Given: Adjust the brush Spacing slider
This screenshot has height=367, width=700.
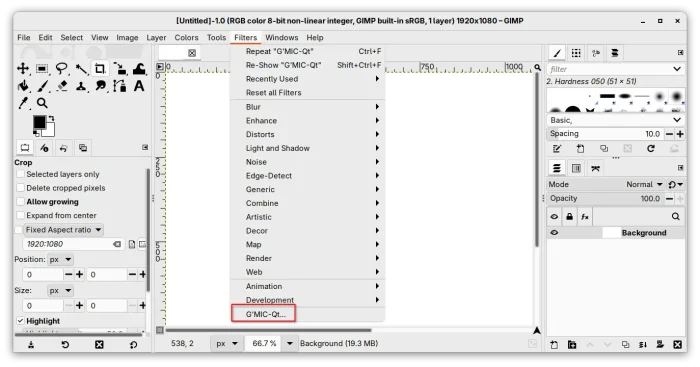Looking at the screenshot, I should coord(605,134).
